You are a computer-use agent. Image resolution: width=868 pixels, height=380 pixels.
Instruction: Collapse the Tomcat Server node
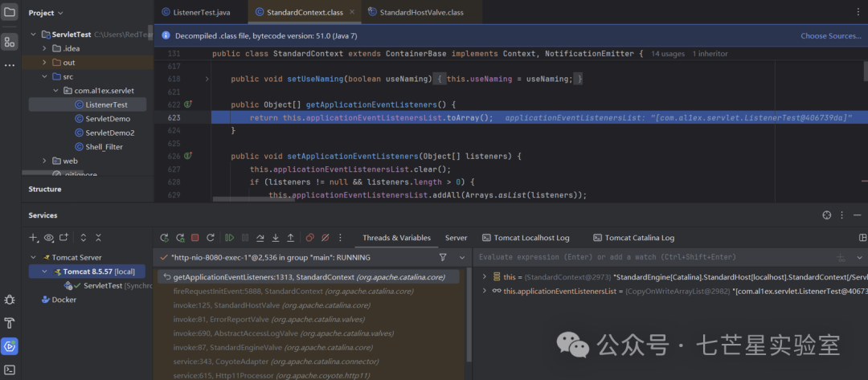[x=33, y=258]
